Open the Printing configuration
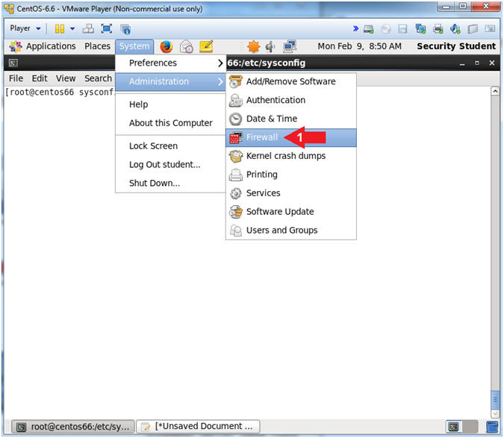This screenshot has width=504, height=438. click(x=291, y=175)
